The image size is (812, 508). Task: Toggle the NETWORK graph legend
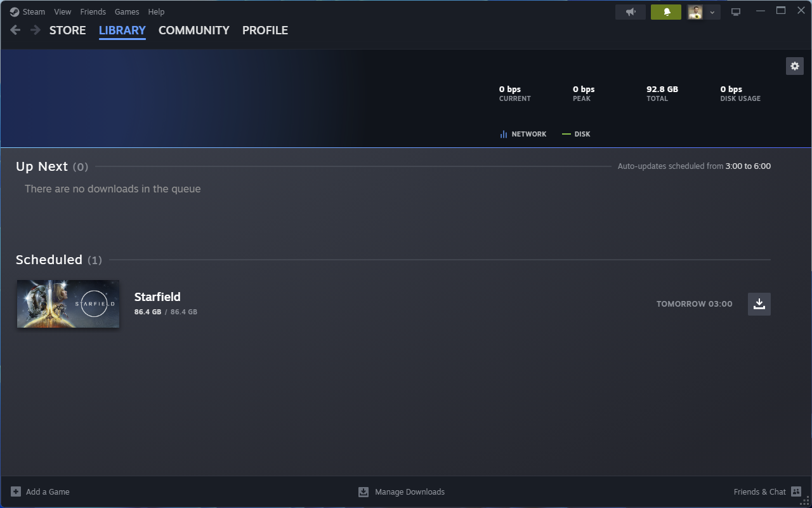click(523, 134)
